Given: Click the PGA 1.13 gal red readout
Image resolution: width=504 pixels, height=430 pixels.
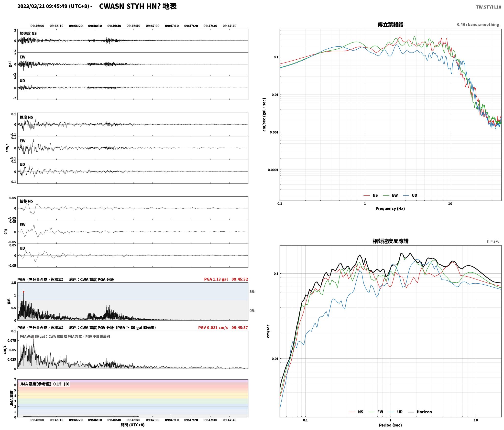Looking at the screenshot, I should pyautogui.click(x=216, y=279).
